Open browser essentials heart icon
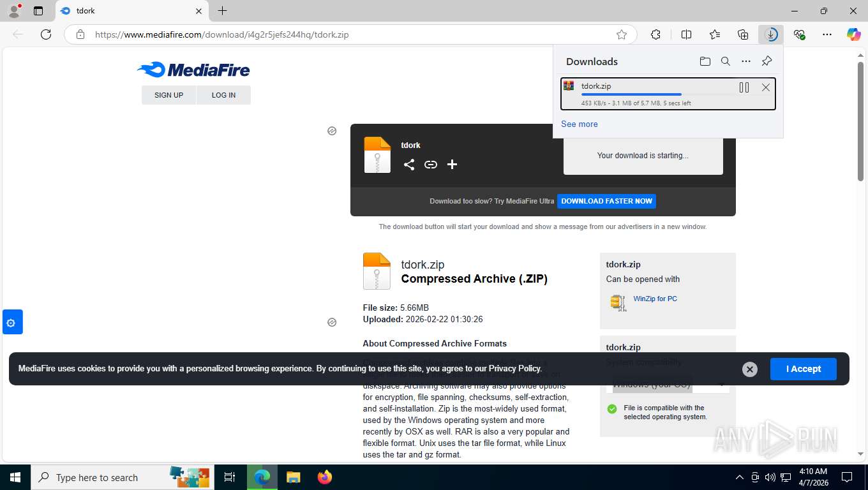Viewport: 868px width, 490px height. 799,34
